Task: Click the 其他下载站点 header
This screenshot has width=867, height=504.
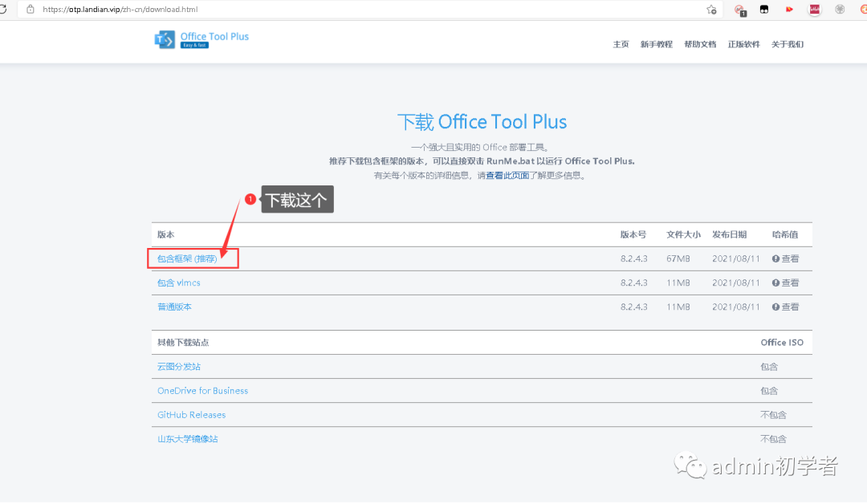Action: (183, 343)
